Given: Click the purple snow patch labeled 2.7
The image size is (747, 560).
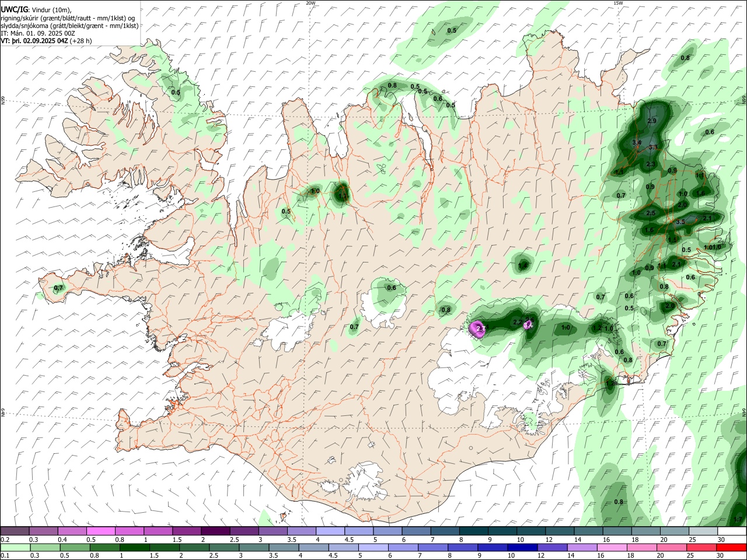Looking at the screenshot, I should click(479, 329).
